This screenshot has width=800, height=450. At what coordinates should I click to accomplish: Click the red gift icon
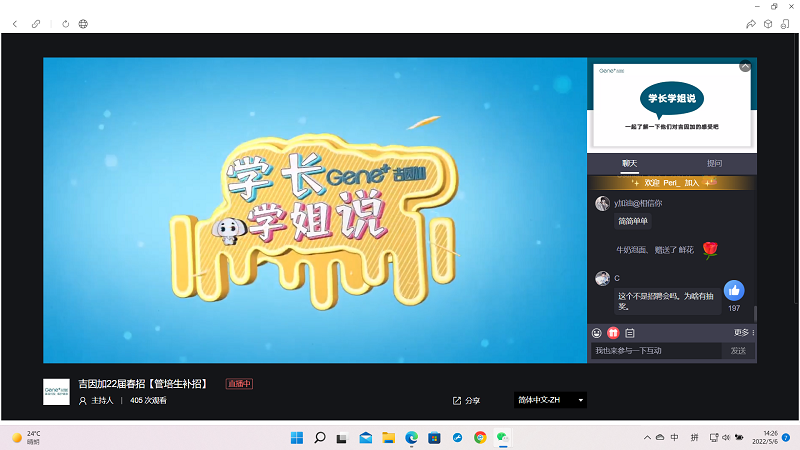613,332
